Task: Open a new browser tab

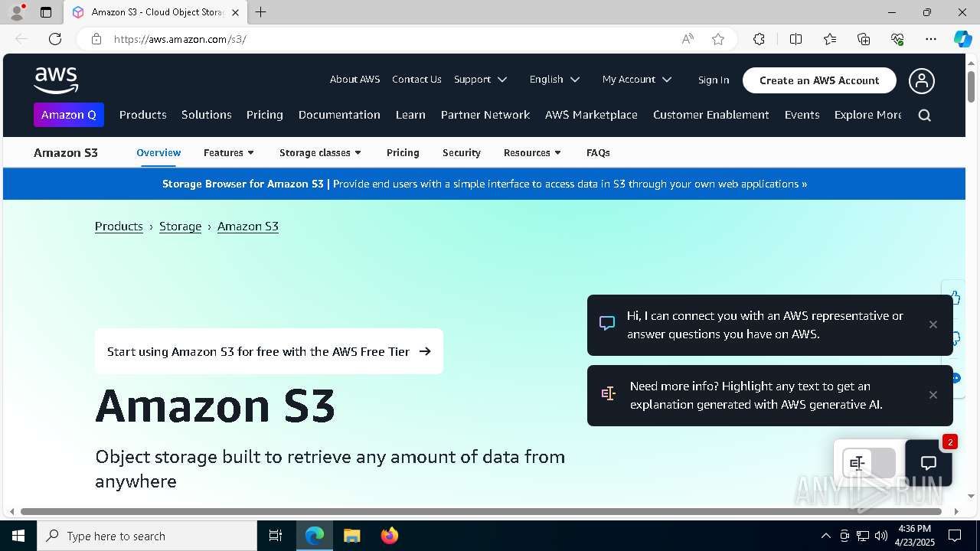Action: pyautogui.click(x=260, y=12)
